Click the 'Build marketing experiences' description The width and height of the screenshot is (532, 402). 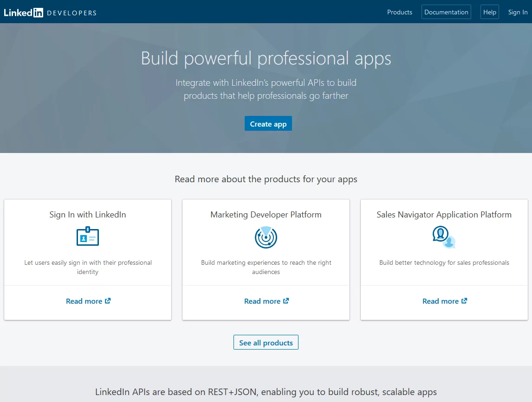click(266, 267)
